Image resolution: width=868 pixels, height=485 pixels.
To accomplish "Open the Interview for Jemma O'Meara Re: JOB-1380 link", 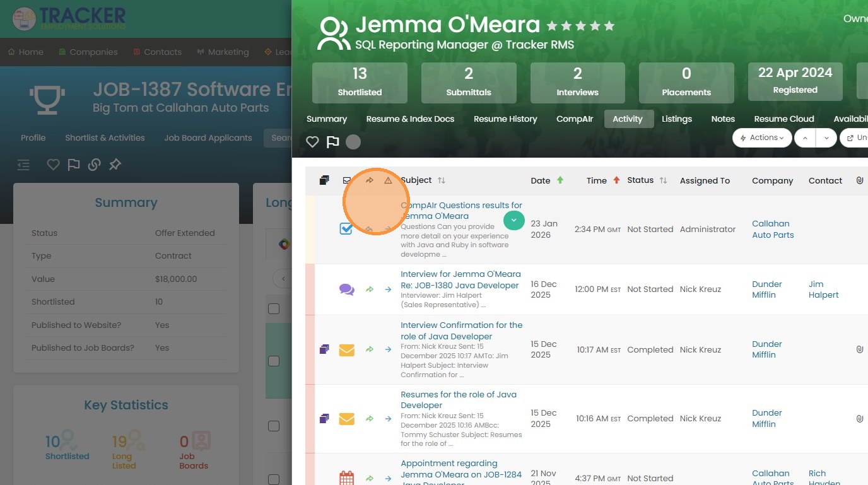I will point(460,279).
